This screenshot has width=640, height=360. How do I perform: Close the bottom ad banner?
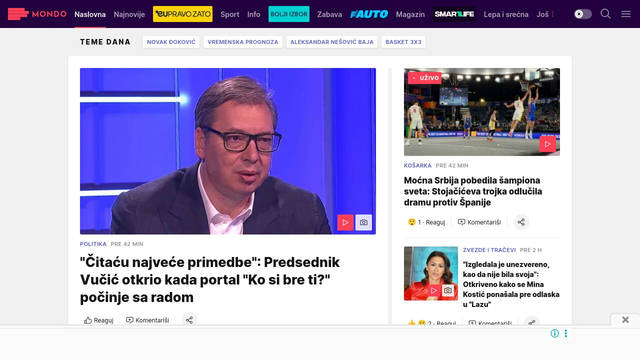(x=625, y=320)
